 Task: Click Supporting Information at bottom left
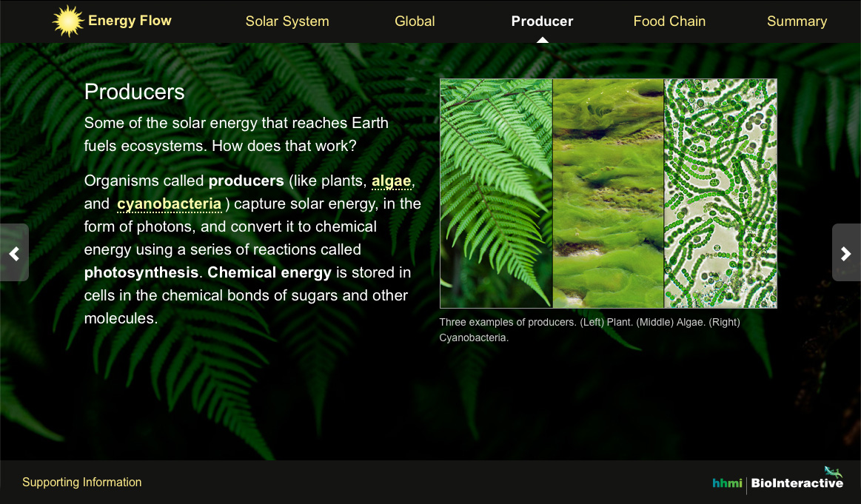point(81,482)
